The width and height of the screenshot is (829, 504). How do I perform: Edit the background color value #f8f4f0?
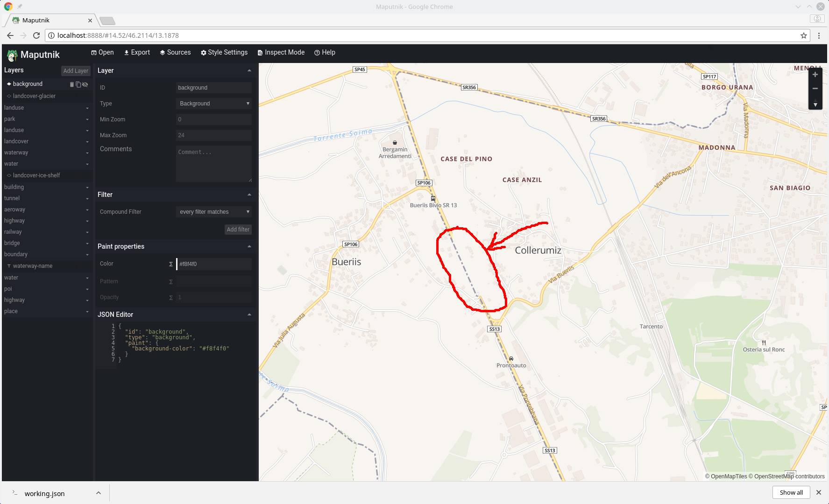coord(214,264)
